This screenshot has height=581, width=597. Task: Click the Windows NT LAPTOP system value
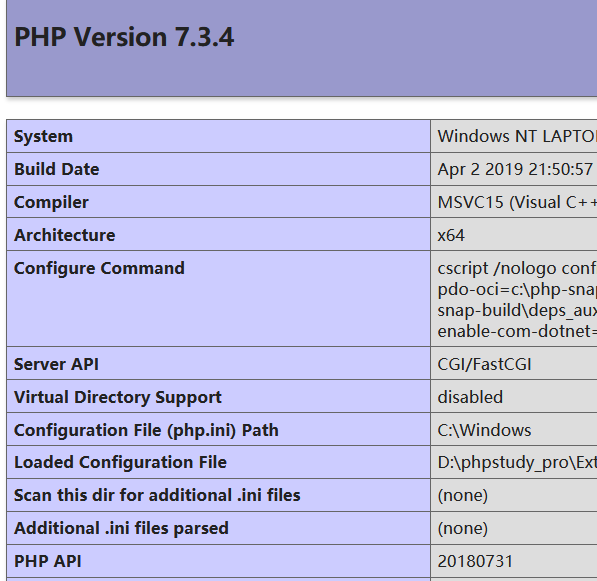point(517,136)
